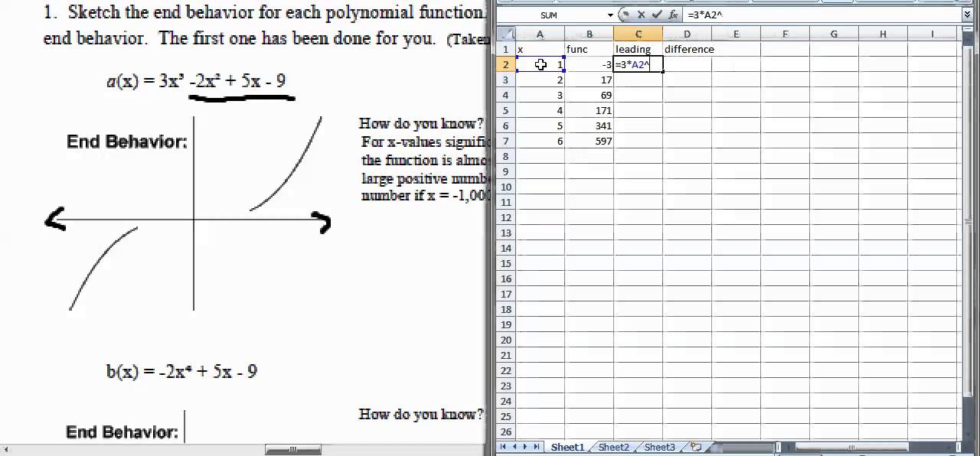Click cell A3 with value 2

click(x=540, y=80)
